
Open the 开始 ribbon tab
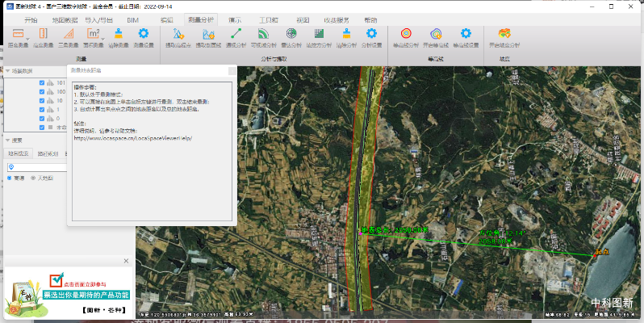pyautogui.click(x=30, y=19)
